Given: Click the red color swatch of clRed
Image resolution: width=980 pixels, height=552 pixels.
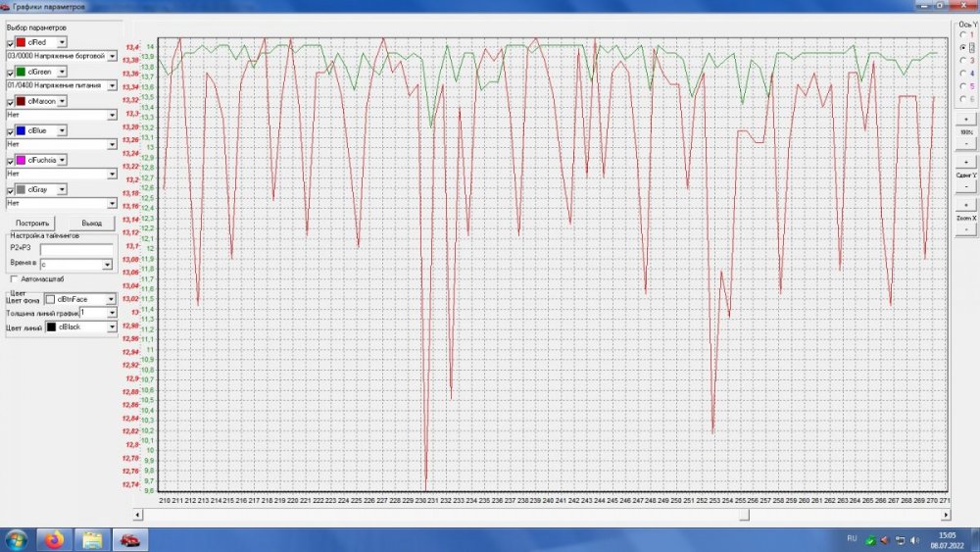Looking at the screenshot, I should [x=21, y=42].
